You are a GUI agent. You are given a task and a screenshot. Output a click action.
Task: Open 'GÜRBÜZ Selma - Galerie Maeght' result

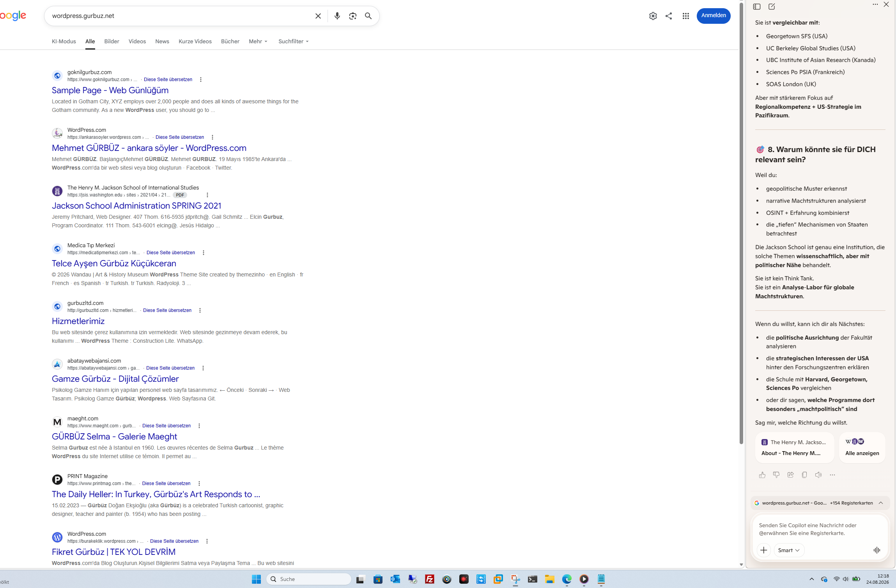pos(115,437)
